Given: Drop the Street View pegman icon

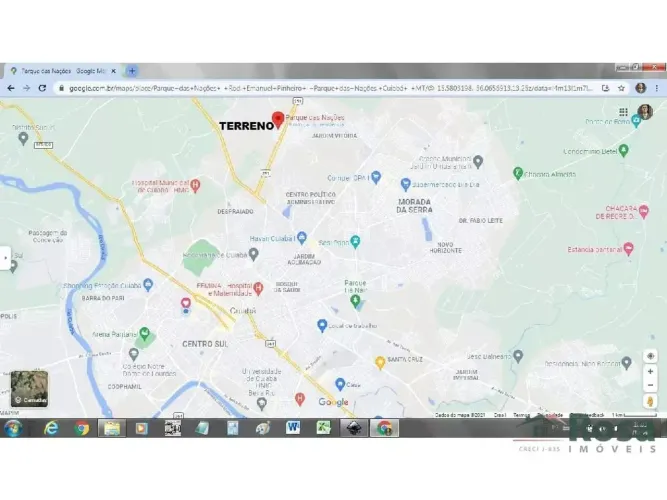Looking at the screenshot, I should [x=651, y=402].
